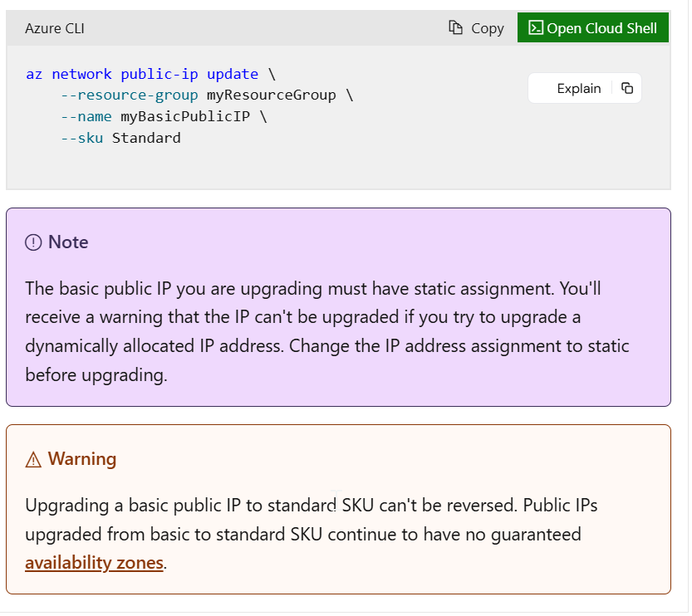692x616 pixels.
Task: Open Cloud Shell from the green button
Action: click(x=593, y=27)
